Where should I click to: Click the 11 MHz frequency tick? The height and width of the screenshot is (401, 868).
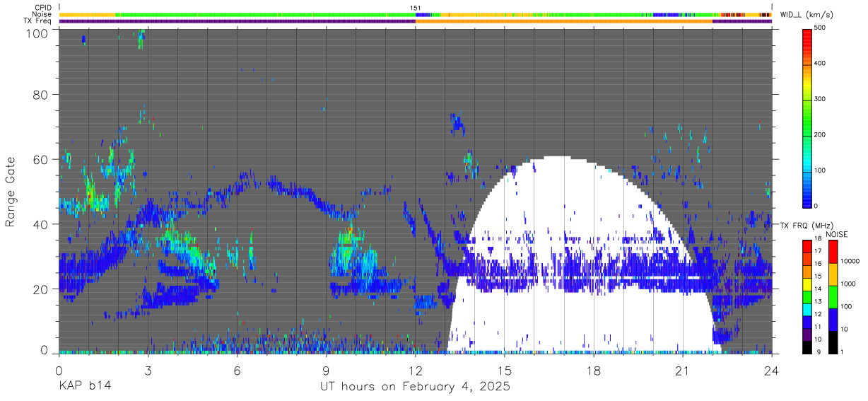819,326
